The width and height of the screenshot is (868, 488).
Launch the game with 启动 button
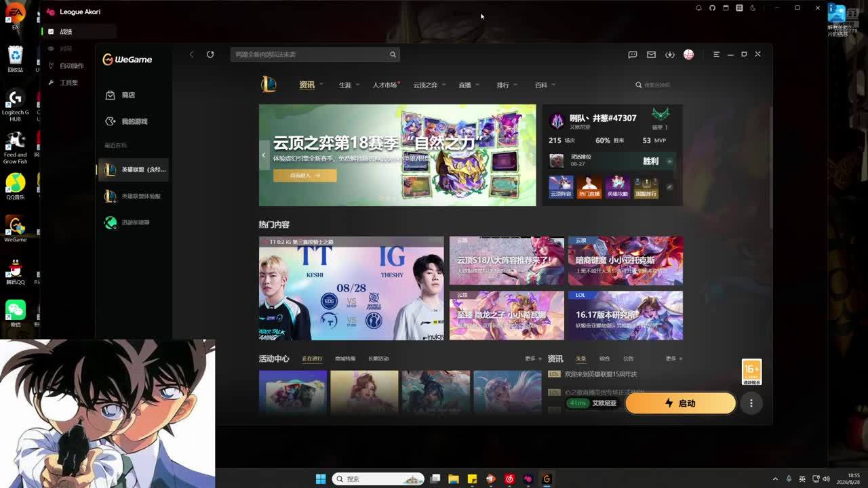click(x=680, y=403)
